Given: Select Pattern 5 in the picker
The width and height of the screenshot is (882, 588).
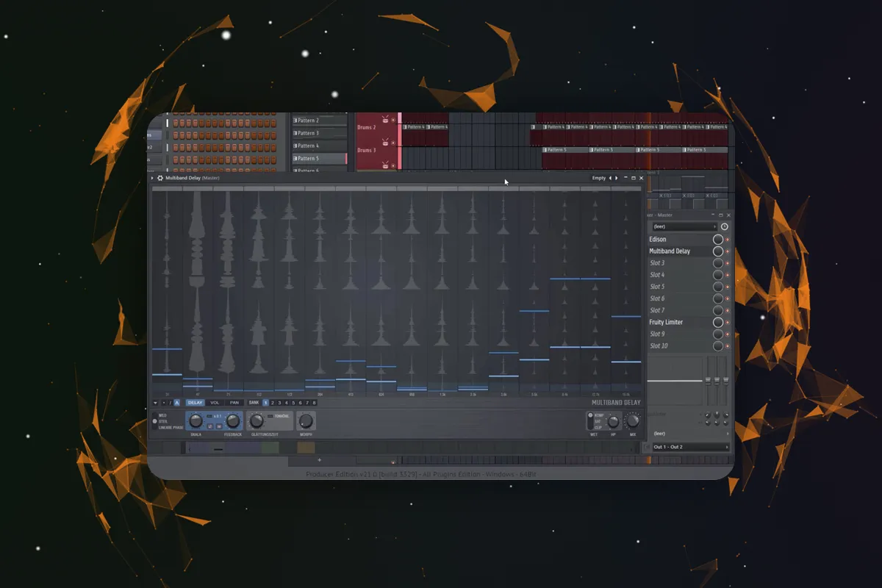Looking at the screenshot, I should pyautogui.click(x=319, y=158).
